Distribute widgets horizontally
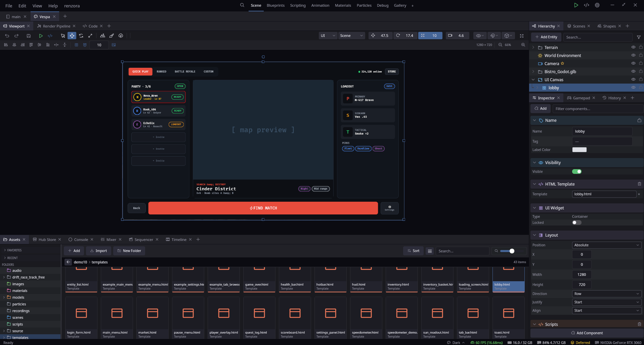Viewport: 644px width, 345px height. [56, 45]
